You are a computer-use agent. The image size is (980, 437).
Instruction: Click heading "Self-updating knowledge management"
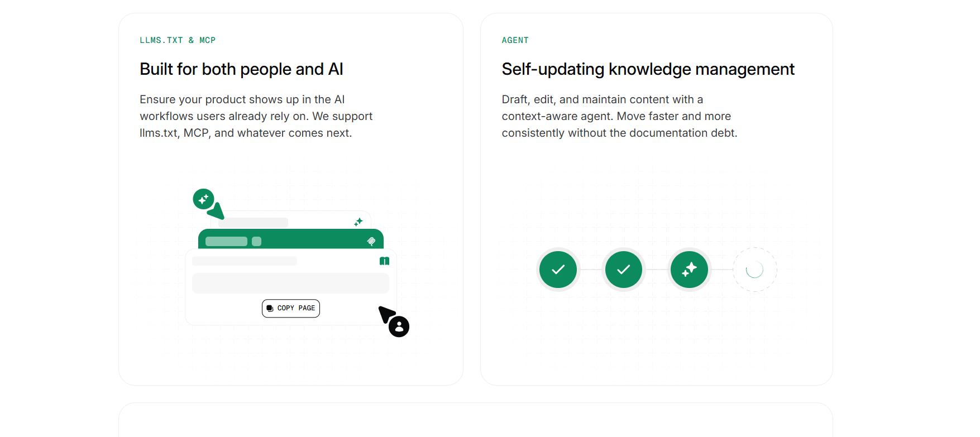[648, 69]
